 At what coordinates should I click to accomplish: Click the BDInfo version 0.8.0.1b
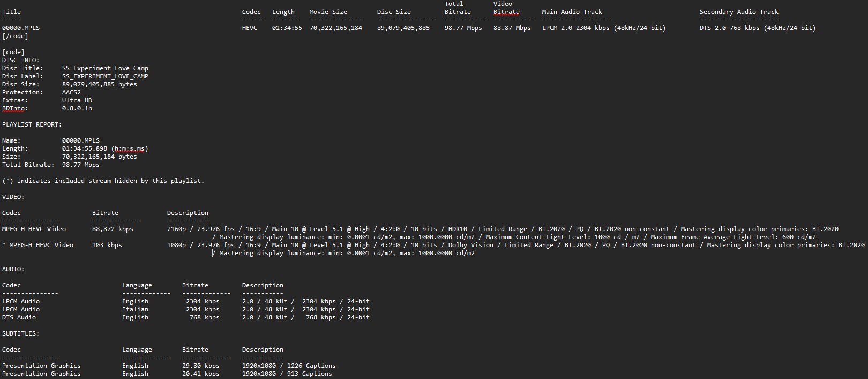coord(77,108)
